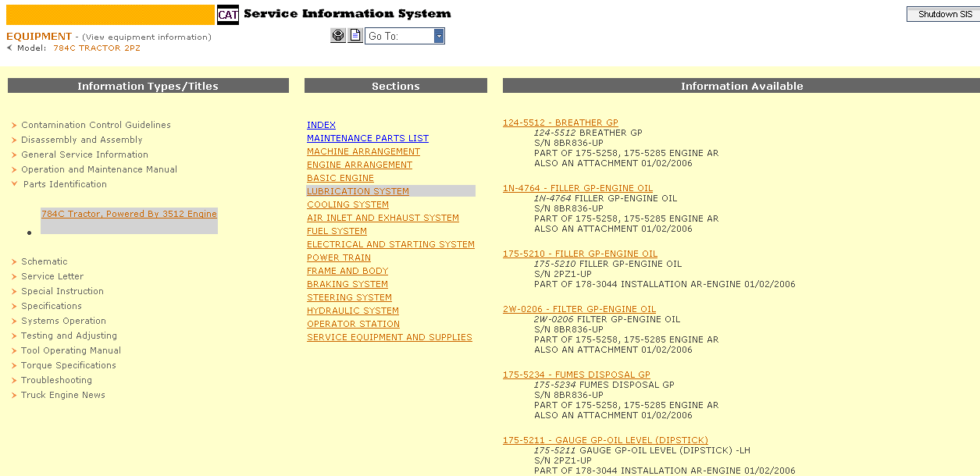Open COOLING SYSTEM section

pyautogui.click(x=347, y=204)
